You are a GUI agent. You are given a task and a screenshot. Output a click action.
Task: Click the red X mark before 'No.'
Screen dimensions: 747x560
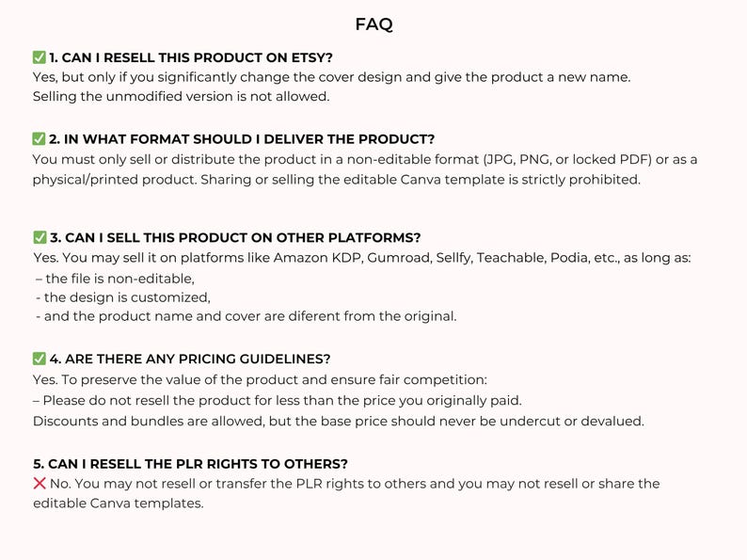pos(40,483)
